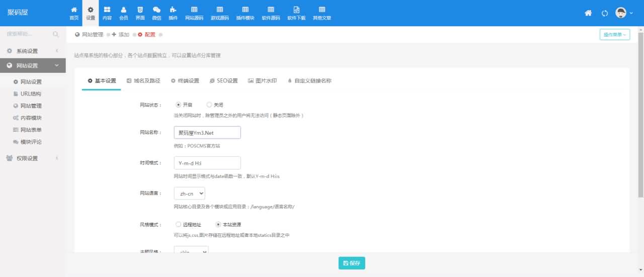Image resolution: width=644 pixels, height=277 pixels.
Task: Open the 操作菜单 dropdown button
Action: pos(614,35)
